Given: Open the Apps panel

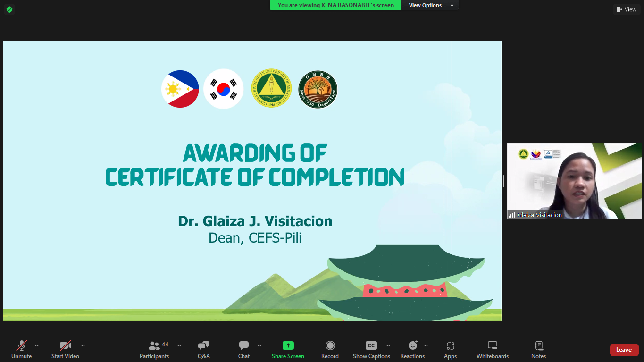Looking at the screenshot, I should click(450, 350).
